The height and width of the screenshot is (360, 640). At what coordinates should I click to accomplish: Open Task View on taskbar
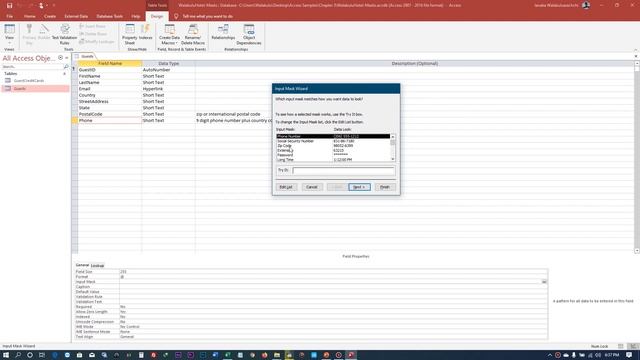click(x=42, y=355)
